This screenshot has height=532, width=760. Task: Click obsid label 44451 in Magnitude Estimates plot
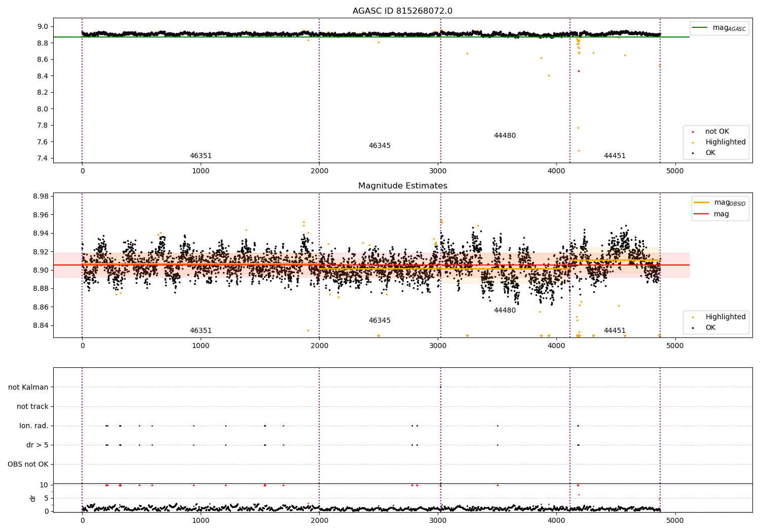(615, 331)
